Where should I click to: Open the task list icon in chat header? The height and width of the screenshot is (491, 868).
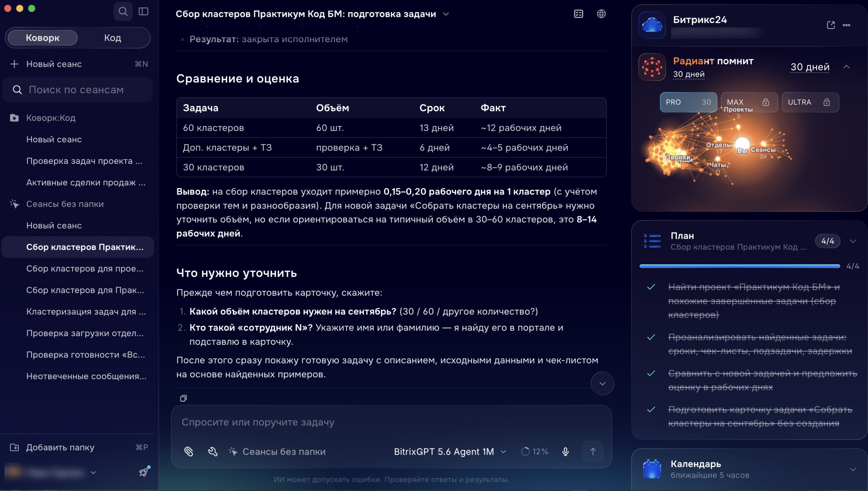(x=578, y=14)
